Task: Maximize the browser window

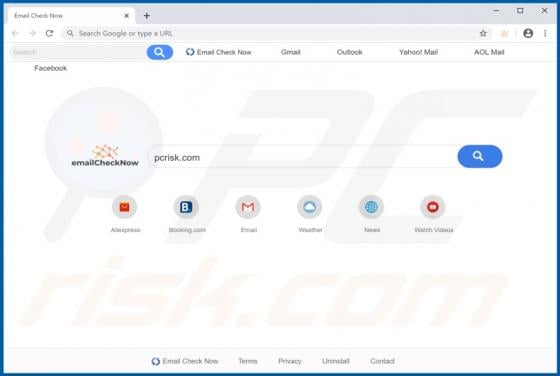Action: tap(520, 11)
